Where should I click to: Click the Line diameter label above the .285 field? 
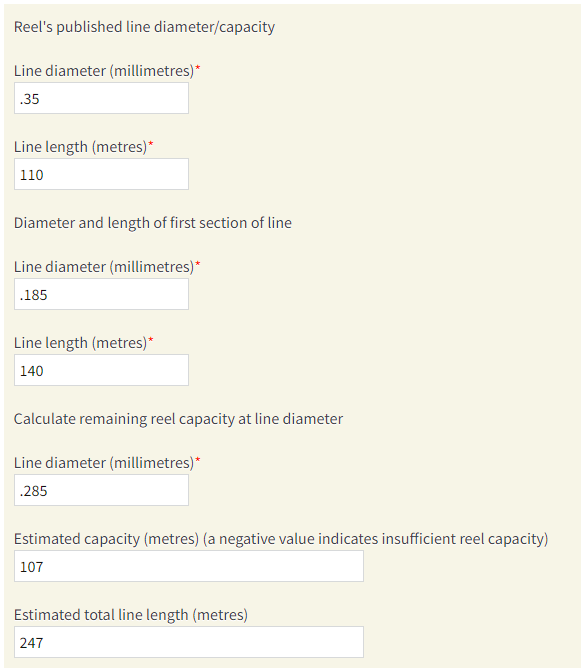[x=104, y=463]
